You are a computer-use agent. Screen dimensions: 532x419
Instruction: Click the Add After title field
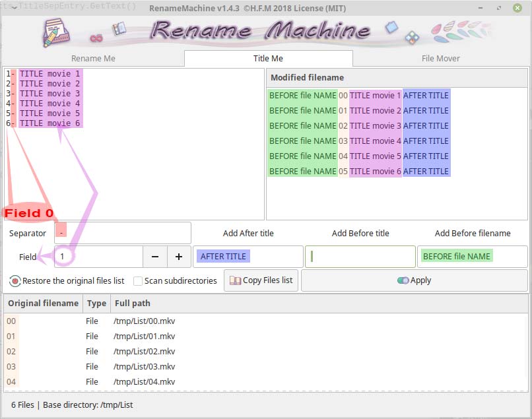(248, 257)
